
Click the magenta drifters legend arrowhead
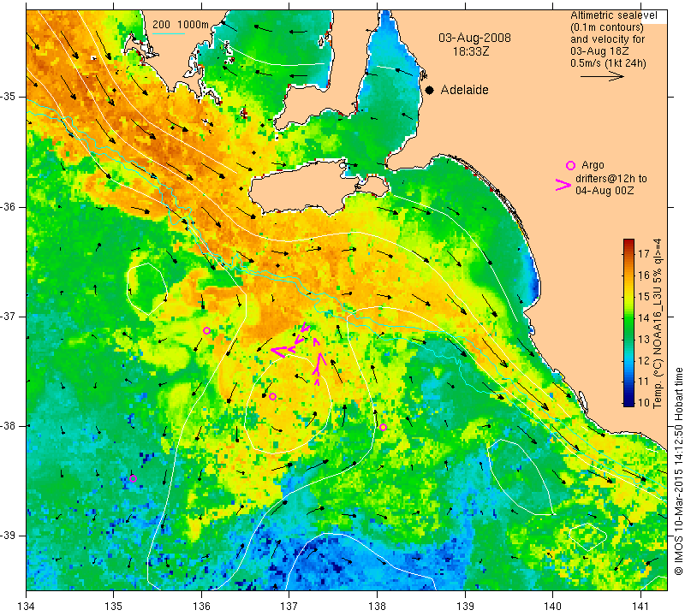563,185
